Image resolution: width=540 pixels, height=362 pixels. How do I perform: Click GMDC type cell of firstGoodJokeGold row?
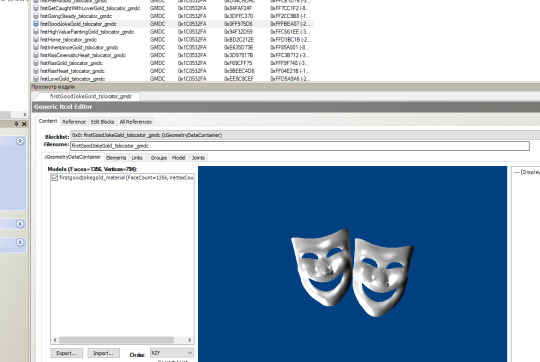click(157, 24)
